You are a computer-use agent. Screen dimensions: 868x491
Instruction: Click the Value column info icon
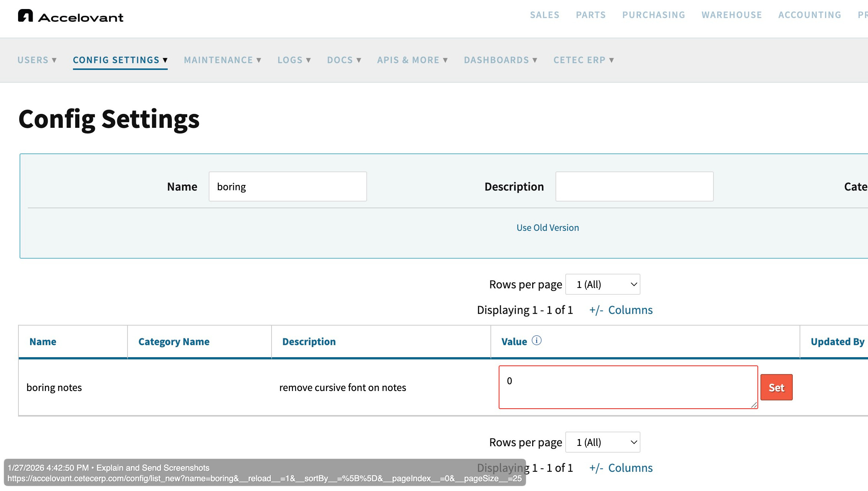pos(536,340)
